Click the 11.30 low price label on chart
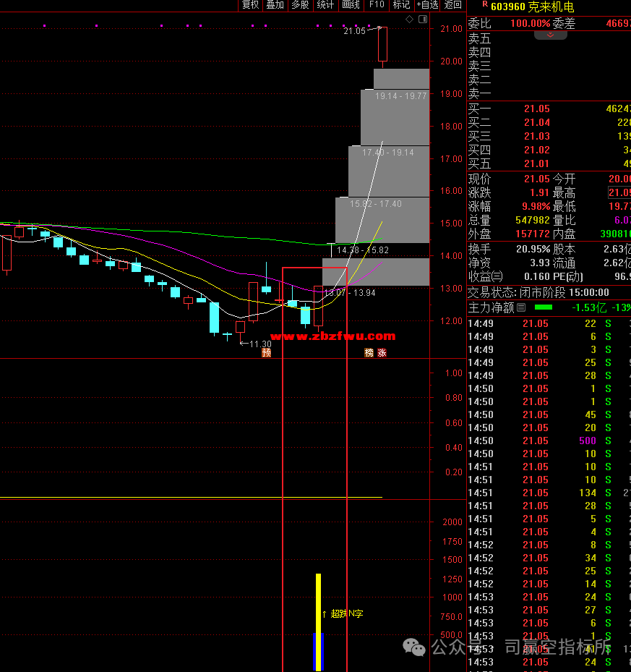 pyautogui.click(x=260, y=344)
